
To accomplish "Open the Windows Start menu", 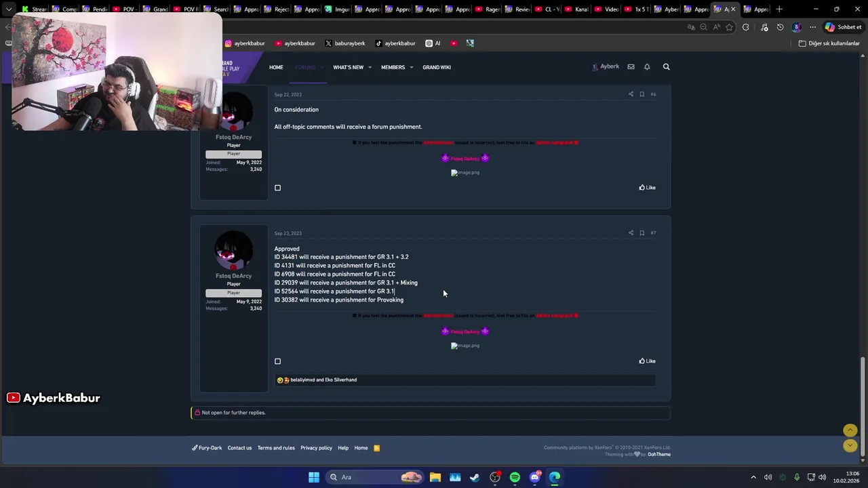I will 313,477.
